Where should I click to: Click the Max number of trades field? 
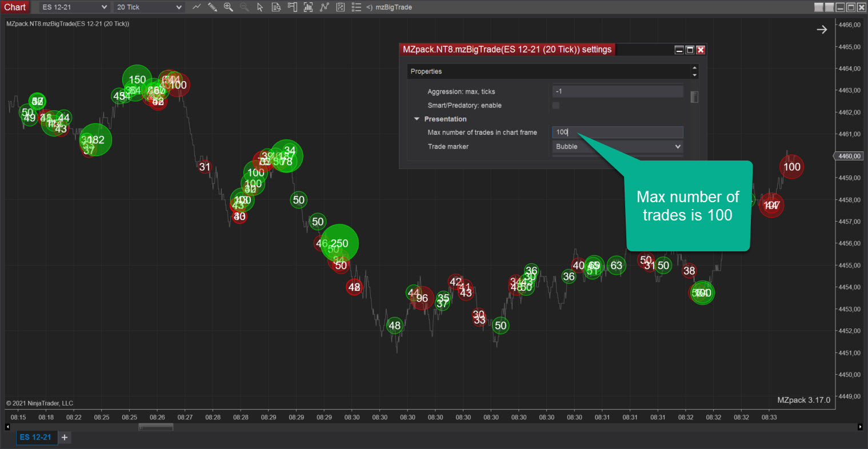[x=618, y=132]
